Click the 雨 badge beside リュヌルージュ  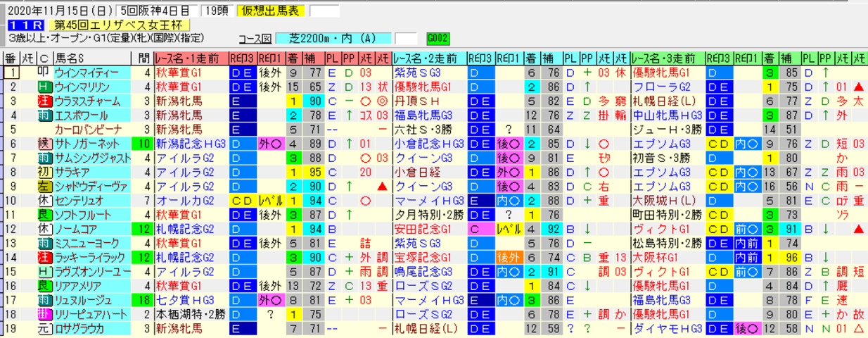point(44,299)
